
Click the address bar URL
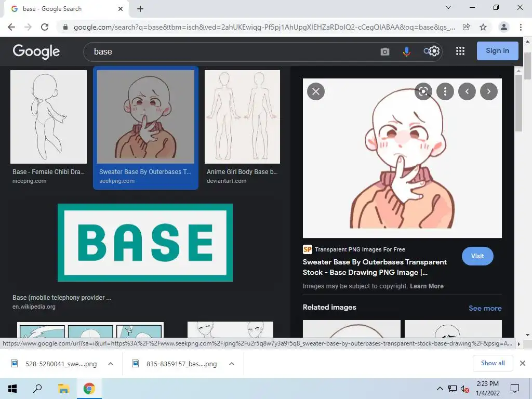pyautogui.click(x=264, y=27)
